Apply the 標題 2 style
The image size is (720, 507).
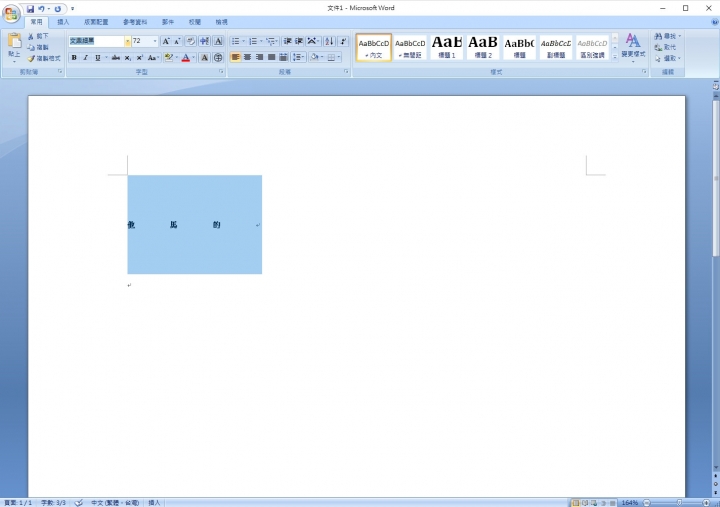pos(483,47)
